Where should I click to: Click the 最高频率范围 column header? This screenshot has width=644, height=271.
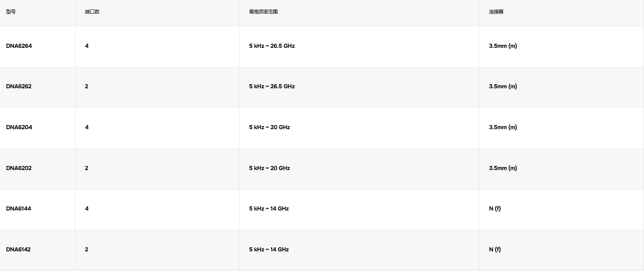[x=263, y=12]
